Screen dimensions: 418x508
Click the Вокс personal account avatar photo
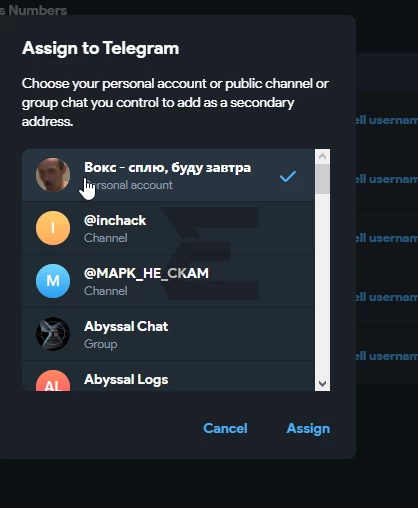[x=53, y=175]
